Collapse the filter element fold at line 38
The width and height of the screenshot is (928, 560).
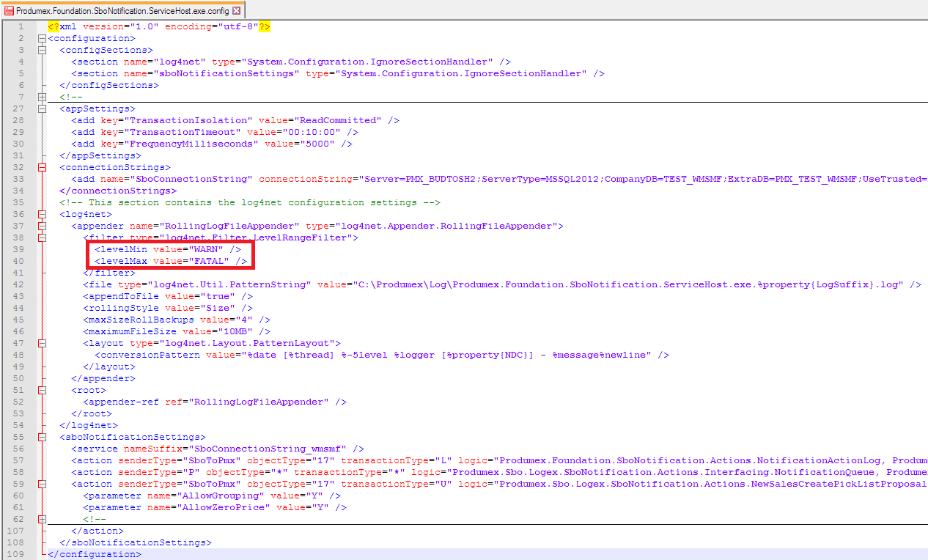[42, 237]
